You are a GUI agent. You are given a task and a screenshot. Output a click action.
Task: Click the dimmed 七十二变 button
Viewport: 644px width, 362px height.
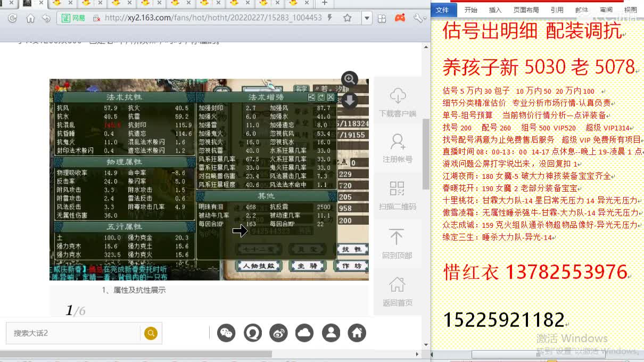[259, 249]
